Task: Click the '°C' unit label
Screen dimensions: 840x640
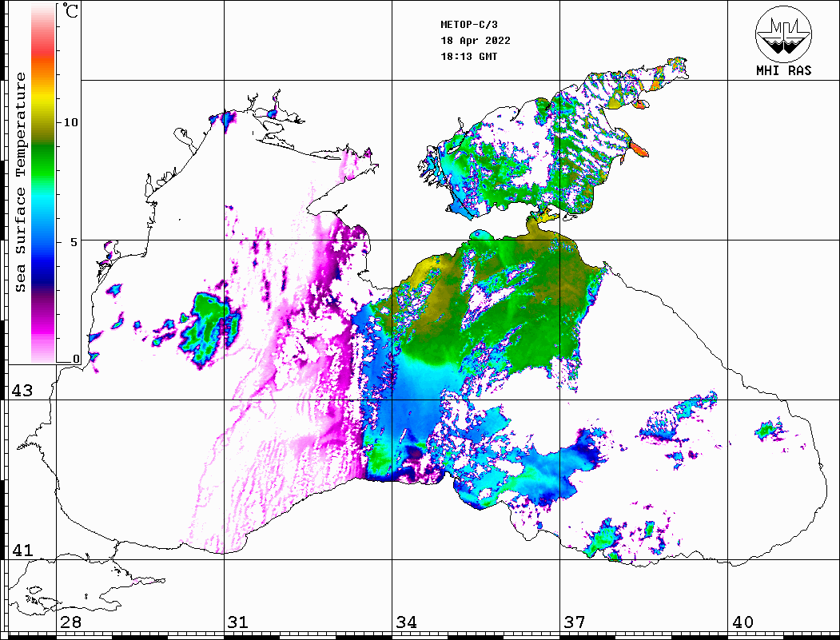Action: (70, 10)
